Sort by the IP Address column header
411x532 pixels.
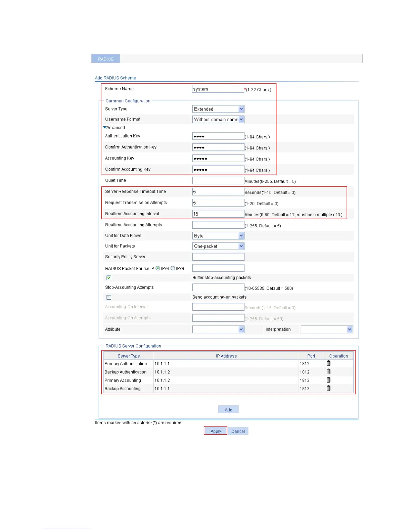226,356
